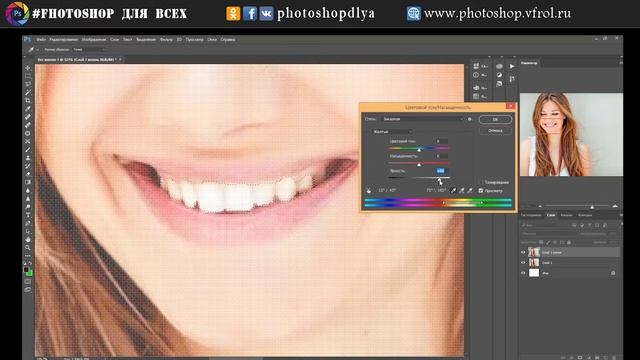The height and width of the screenshot is (360, 640).
Task: Open the Файл menu
Action: coord(41,40)
